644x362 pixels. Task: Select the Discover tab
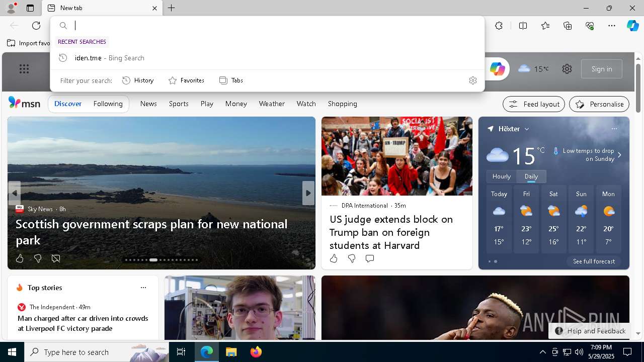point(68,104)
